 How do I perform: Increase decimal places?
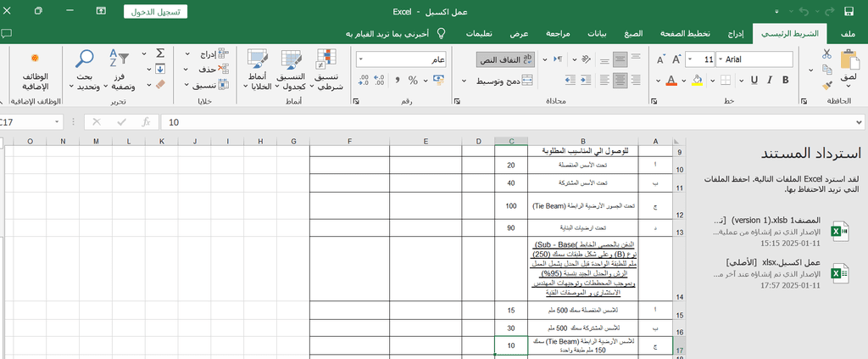(379, 81)
